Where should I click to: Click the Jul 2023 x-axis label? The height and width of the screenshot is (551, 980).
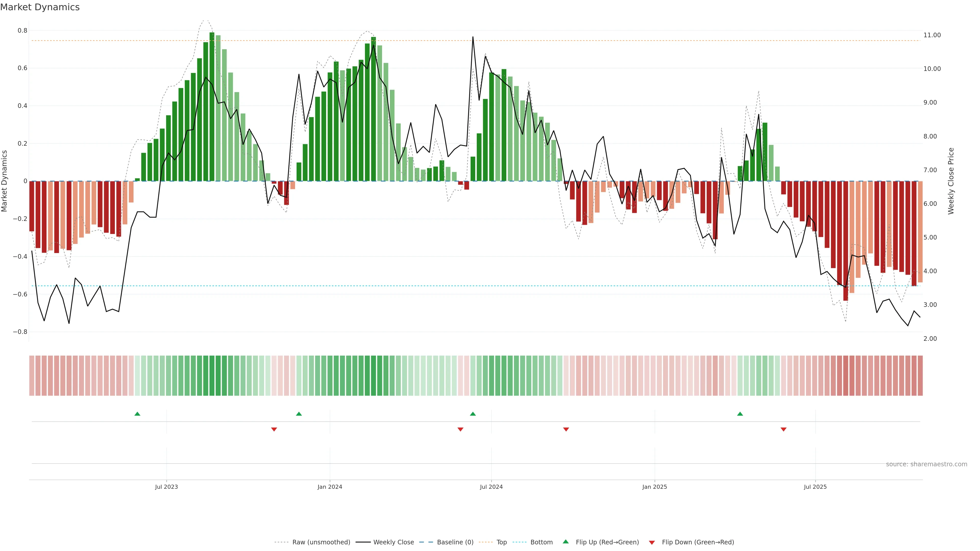point(166,487)
